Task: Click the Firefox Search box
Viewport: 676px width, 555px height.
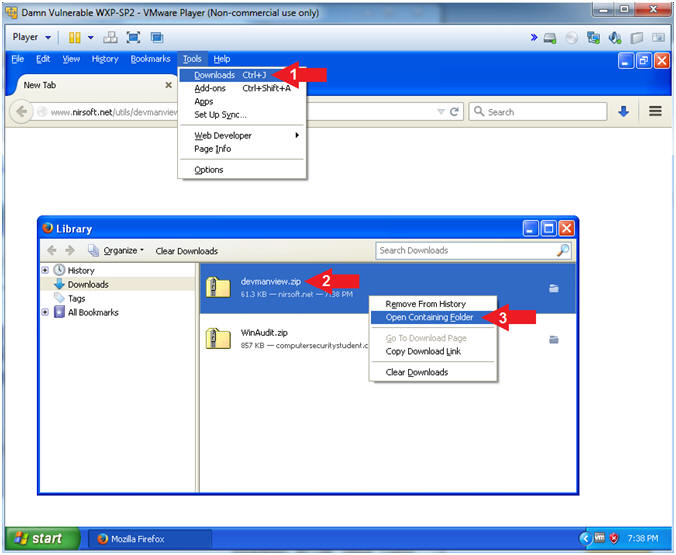Action: (x=538, y=112)
